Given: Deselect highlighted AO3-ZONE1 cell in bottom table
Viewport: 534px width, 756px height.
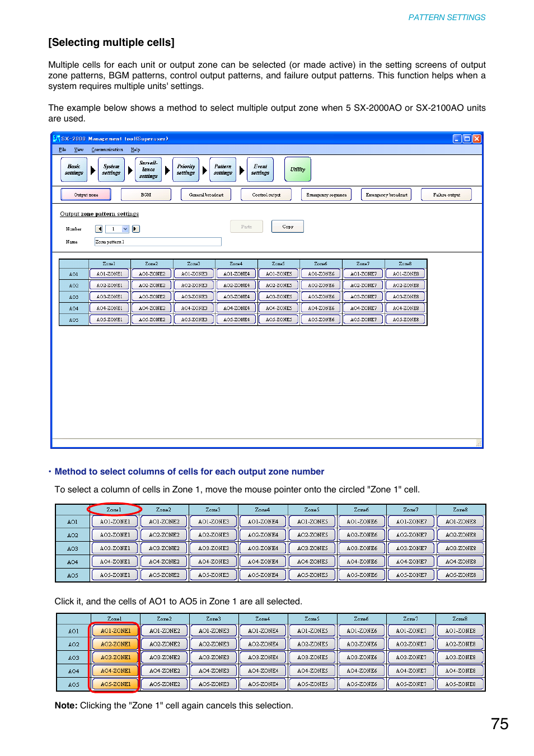Looking at the screenshot, I should [115, 658].
